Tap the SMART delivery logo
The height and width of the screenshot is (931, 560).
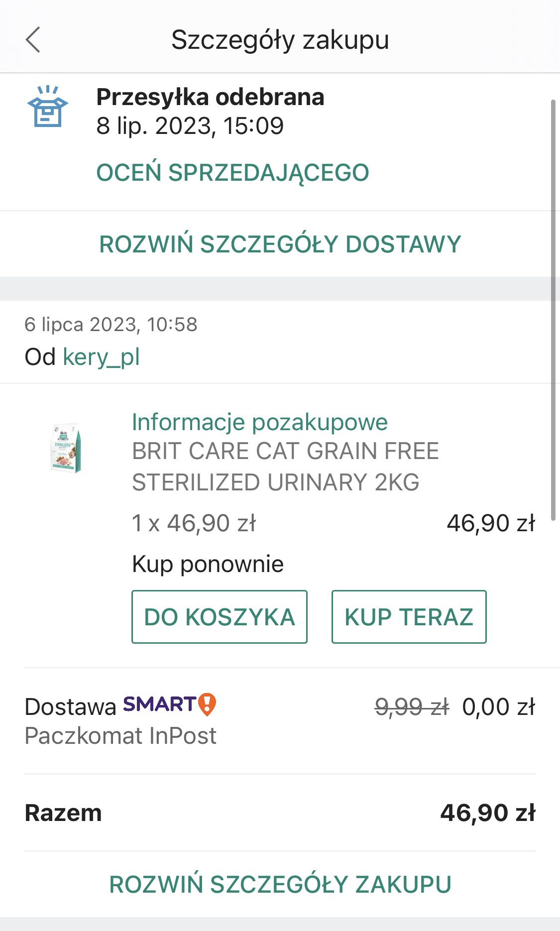coord(160,704)
